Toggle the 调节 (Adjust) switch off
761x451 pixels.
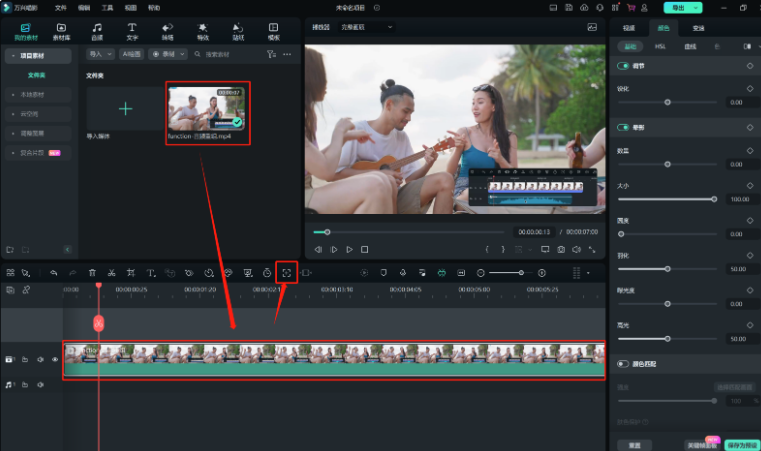coord(624,65)
